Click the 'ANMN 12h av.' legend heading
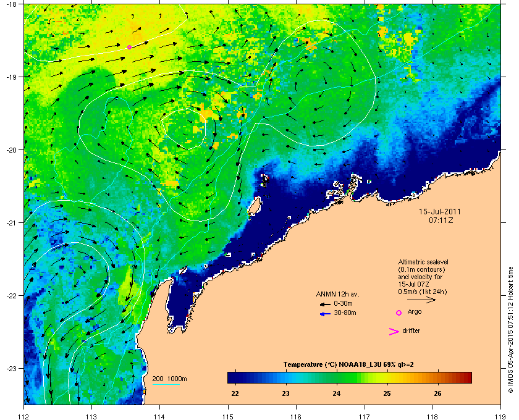Image resolution: width=519 pixels, height=420 pixels. [337, 294]
